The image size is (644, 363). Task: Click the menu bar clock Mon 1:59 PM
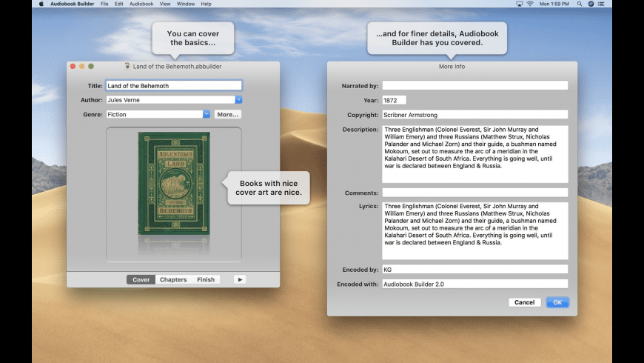click(554, 4)
